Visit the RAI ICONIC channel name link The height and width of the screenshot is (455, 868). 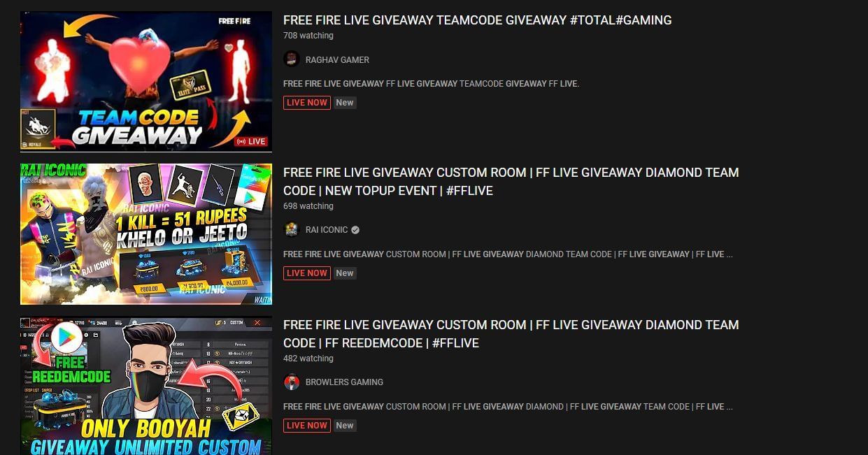(x=327, y=230)
